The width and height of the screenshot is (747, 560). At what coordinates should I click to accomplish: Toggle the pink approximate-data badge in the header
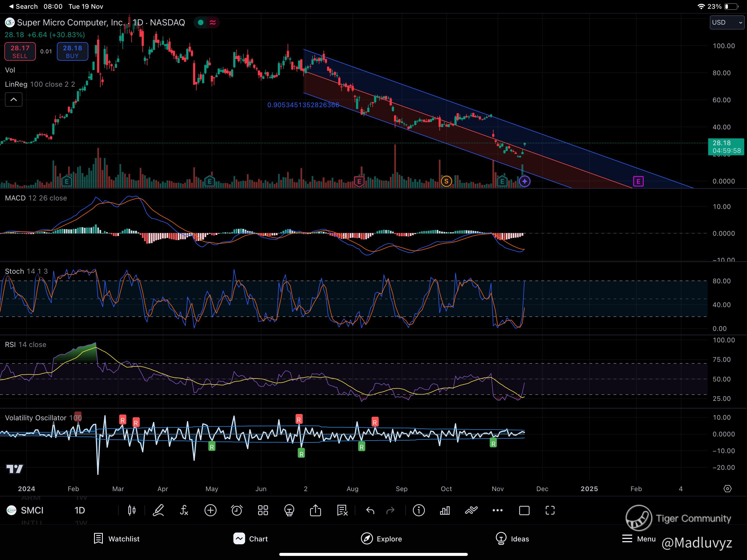coord(213,23)
